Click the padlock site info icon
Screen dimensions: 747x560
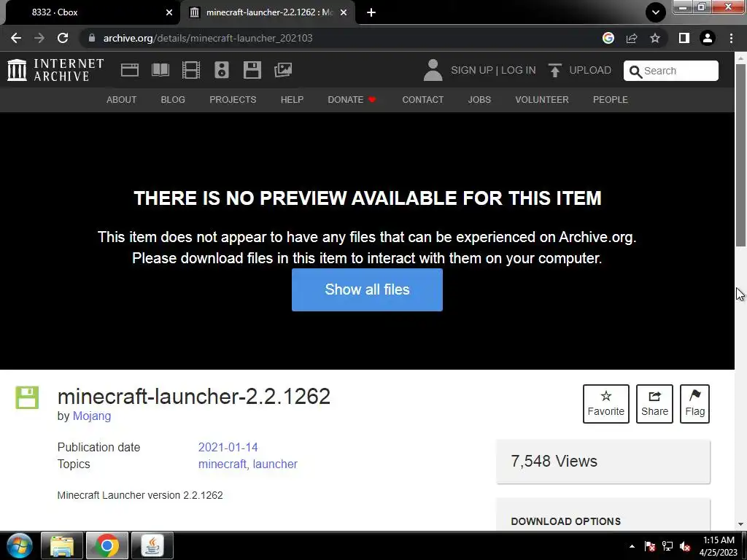point(91,38)
